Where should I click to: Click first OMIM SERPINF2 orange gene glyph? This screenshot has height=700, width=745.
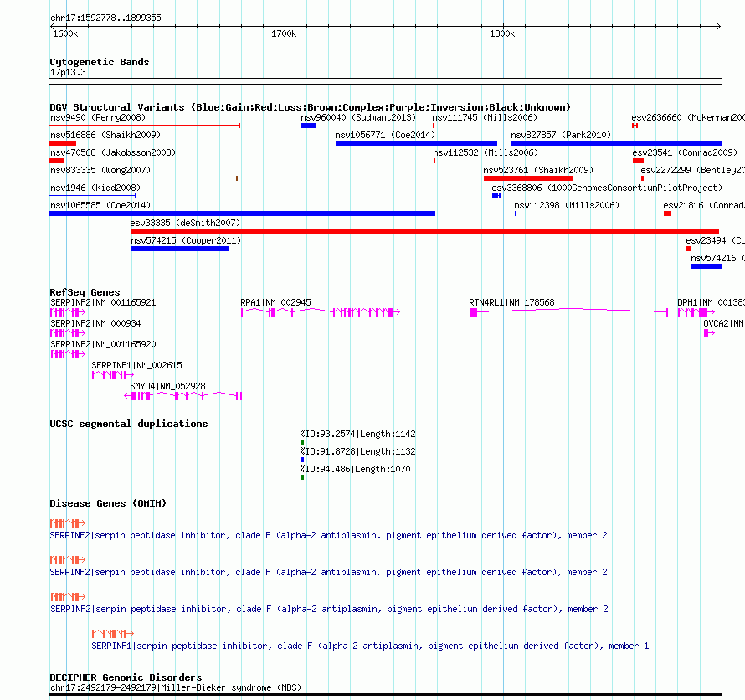tap(68, 523)
